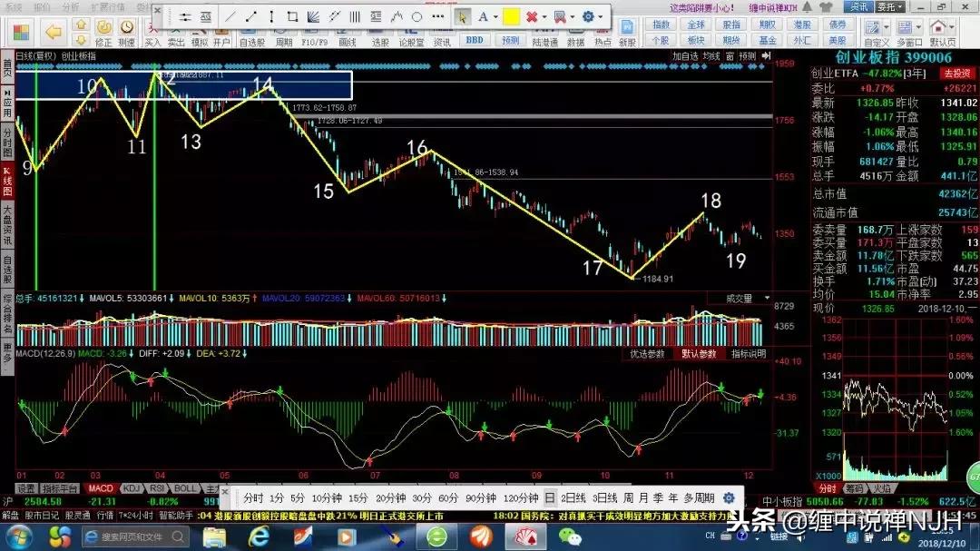Open the yellow drawing color swatch
The width and height of the screenshot is (980, 551).
click(511, 17)
